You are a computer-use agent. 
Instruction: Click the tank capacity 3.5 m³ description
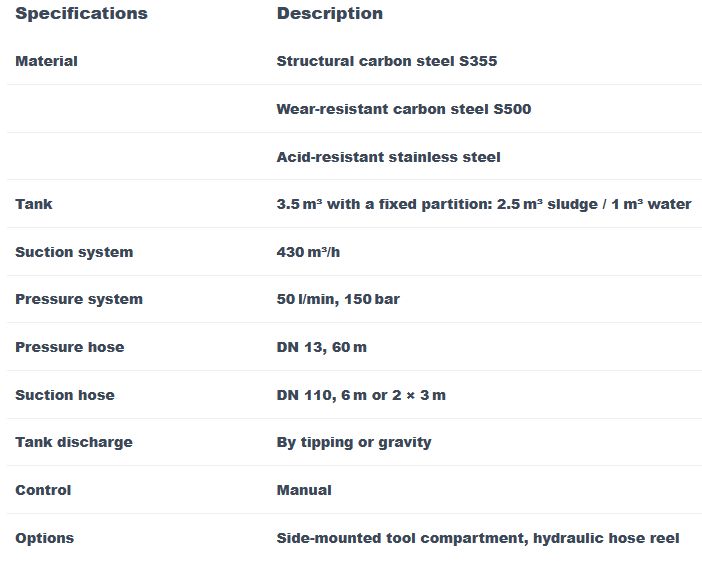(483, 204)
